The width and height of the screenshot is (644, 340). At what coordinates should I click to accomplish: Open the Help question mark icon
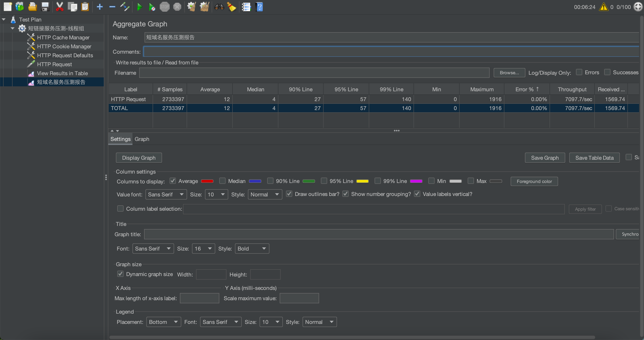(260, 7)
